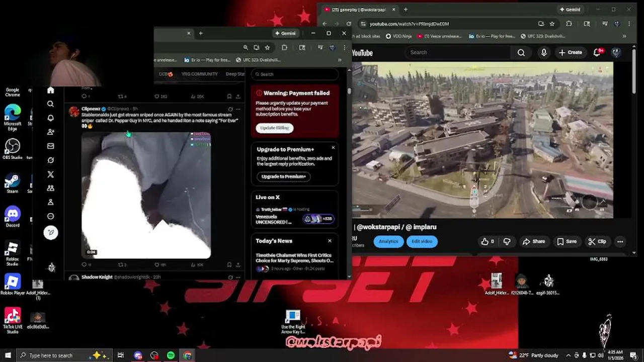The image size is (644, 362).
Task: Dislike the YouTube video
Action: 507,241
